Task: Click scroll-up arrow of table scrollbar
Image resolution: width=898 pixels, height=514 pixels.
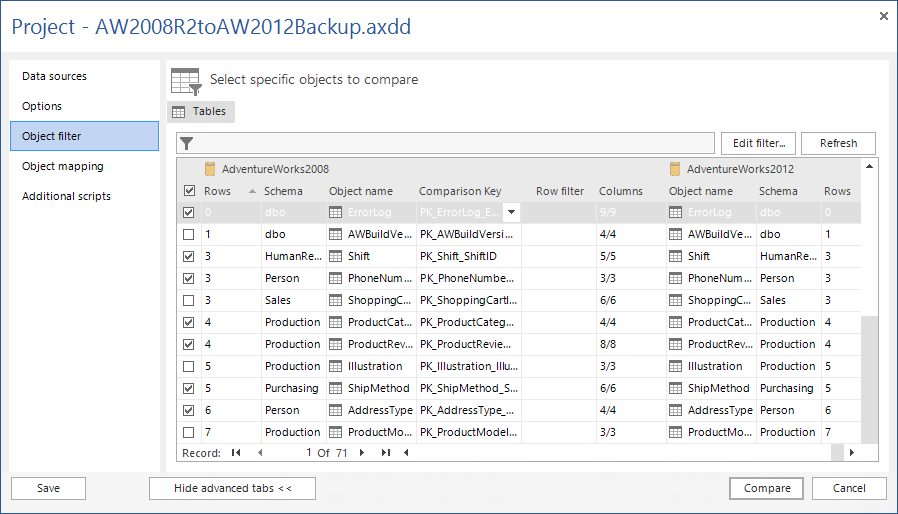Action: click(869, 167)
